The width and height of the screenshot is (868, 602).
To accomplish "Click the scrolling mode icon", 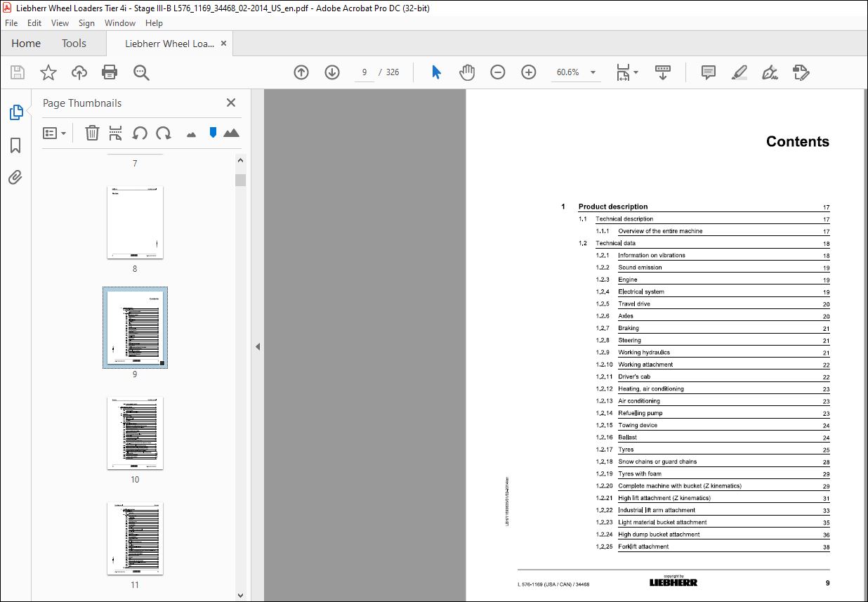I will click(664, 72).
